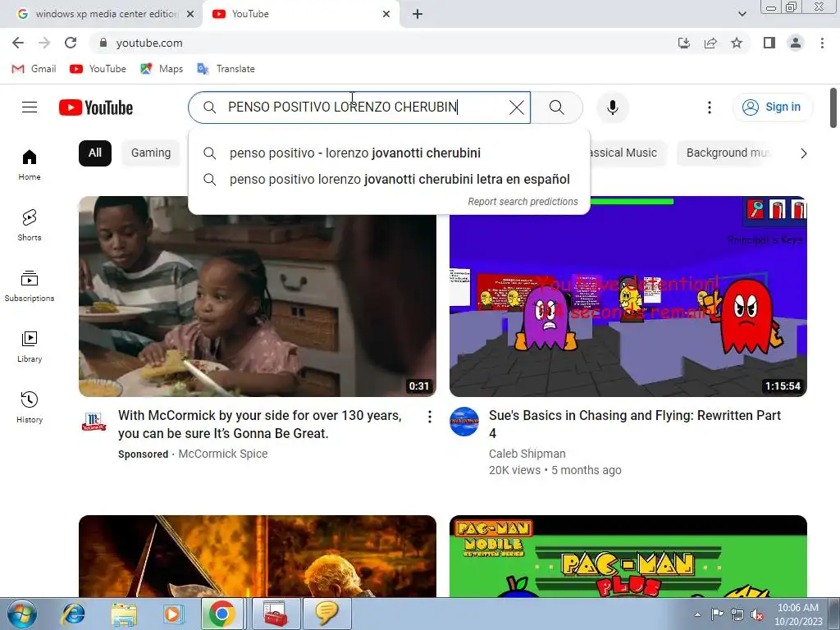Show more filter chips with the right arrow
The image size is (840, 630).
pos(803,153)
